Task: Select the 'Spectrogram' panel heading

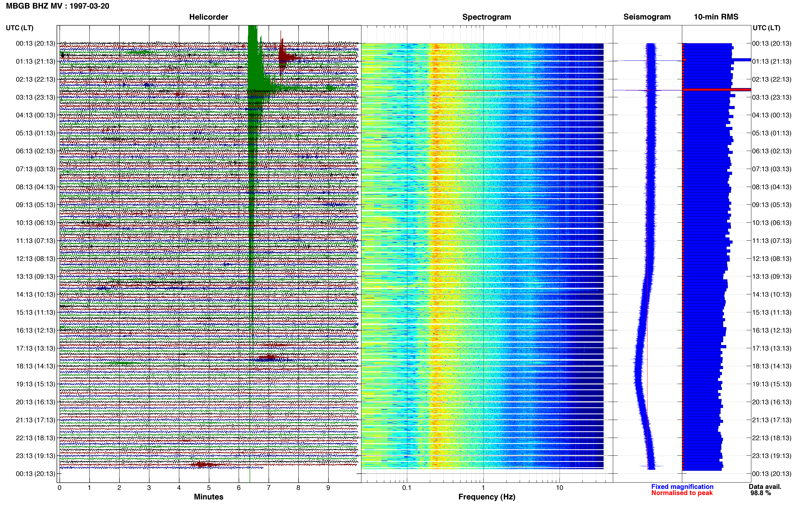Action: click(487, 17)
